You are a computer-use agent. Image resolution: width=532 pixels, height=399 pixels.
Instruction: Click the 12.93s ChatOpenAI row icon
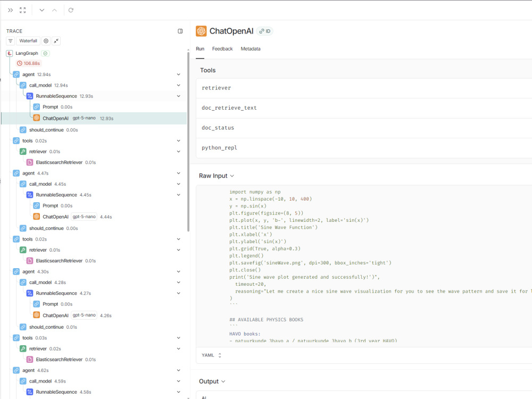click(37, 118)
